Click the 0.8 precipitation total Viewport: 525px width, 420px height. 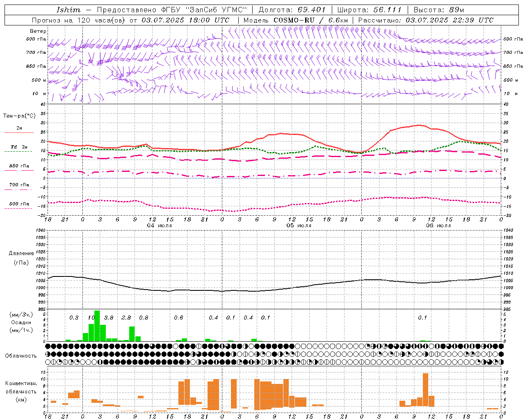[x=144, y=318]
